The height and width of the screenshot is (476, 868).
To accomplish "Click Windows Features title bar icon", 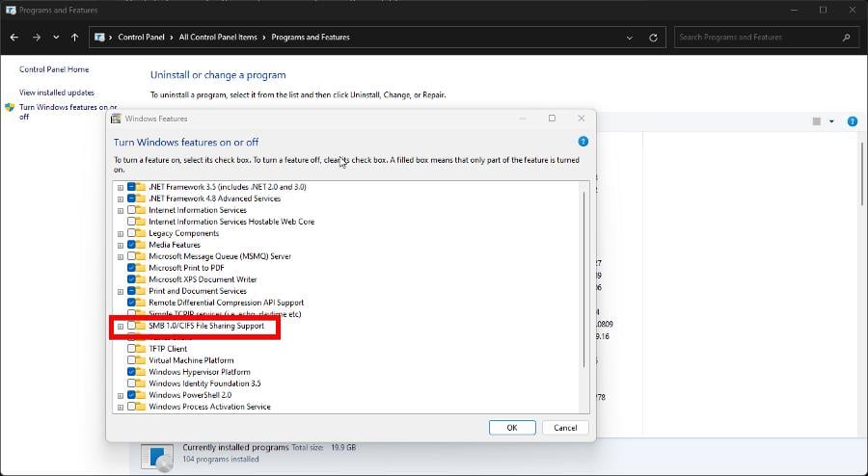I will pyautogui.click(x=116, y=119).
